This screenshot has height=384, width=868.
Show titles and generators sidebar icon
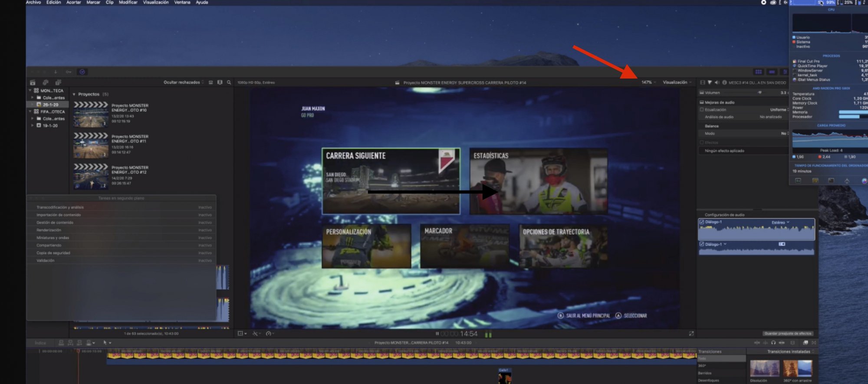click(x=58, y=82)
